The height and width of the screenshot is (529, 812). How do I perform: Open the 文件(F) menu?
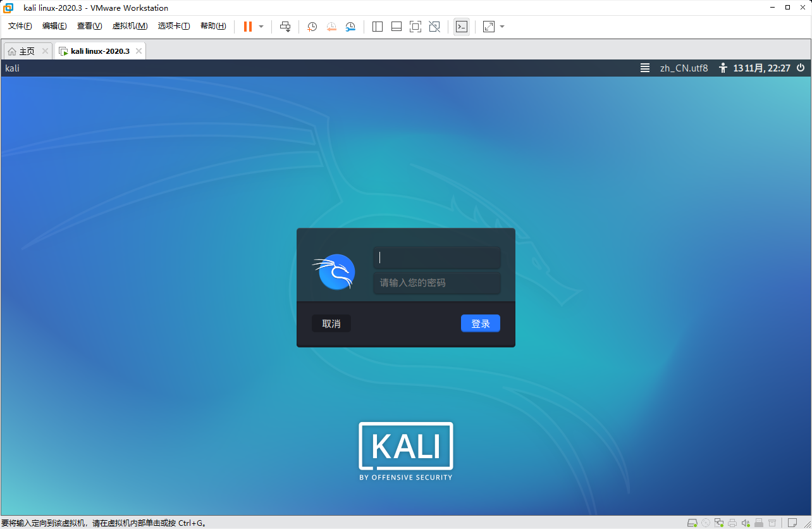click(20, 26)
